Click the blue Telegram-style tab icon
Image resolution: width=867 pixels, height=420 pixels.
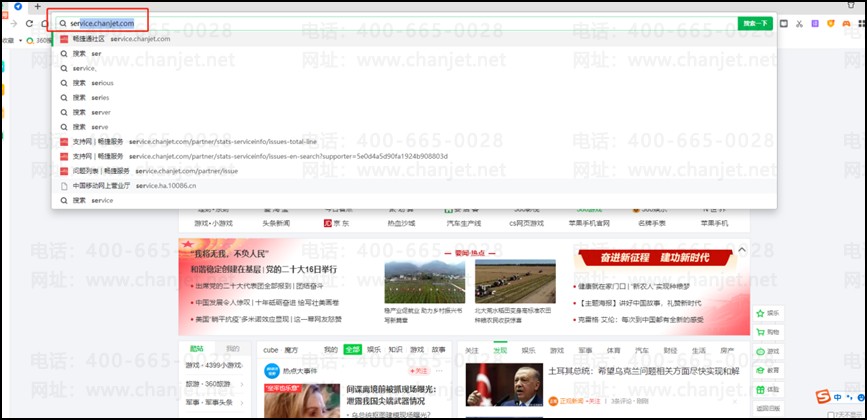[x=18, y=6]
